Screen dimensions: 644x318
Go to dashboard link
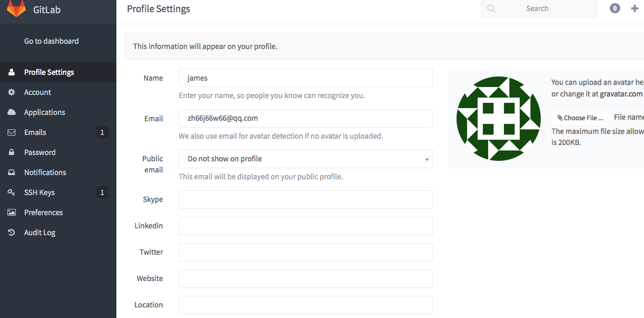[x=51, y=41]
